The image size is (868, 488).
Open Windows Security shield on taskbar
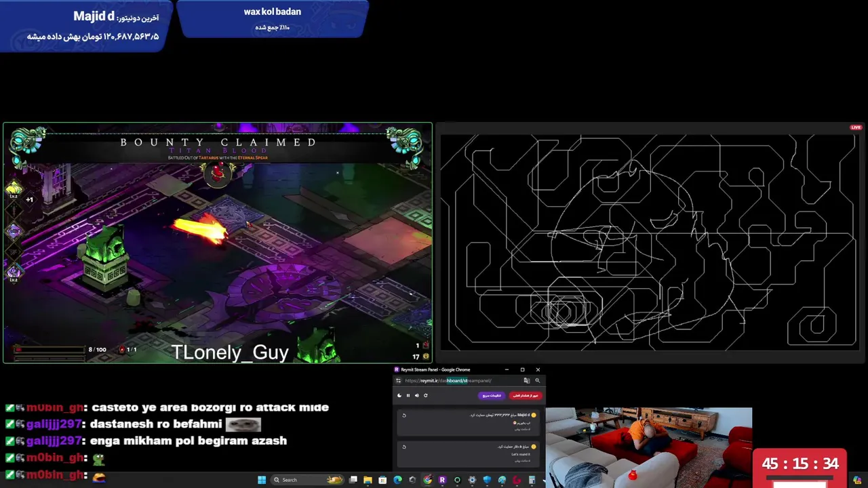point(487,480)
